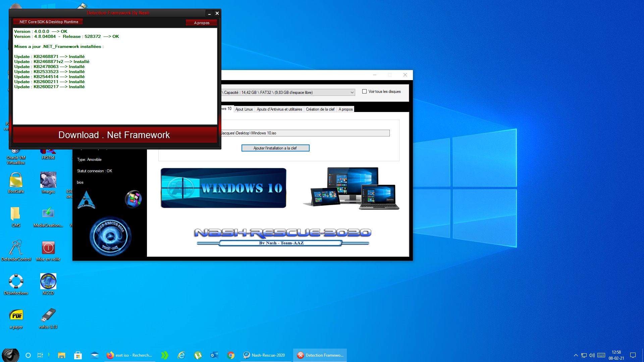Launch Google Chrome from the taskbar
This screenshot has height=362, width=644.
pyautogui.click(x=231, y=355)
